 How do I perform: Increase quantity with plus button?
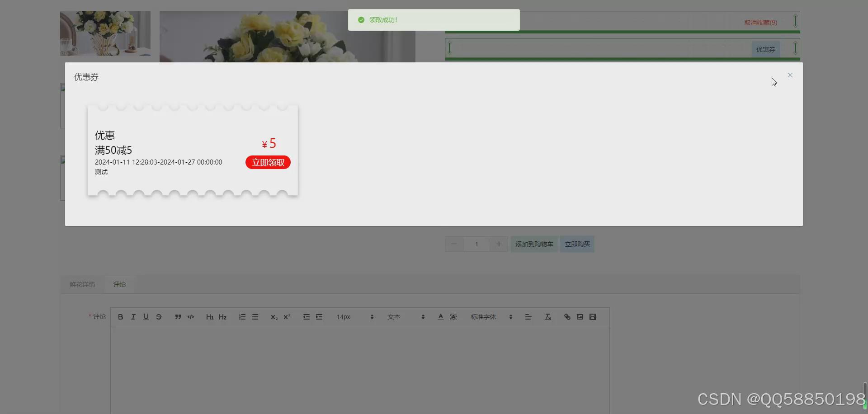point(499,244)
